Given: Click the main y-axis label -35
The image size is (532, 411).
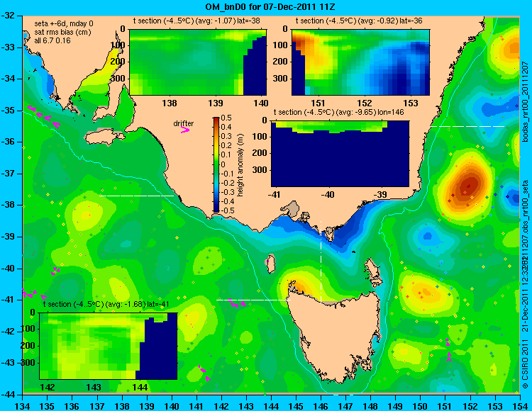Looking at the screenshot, I should click(9, 111).
